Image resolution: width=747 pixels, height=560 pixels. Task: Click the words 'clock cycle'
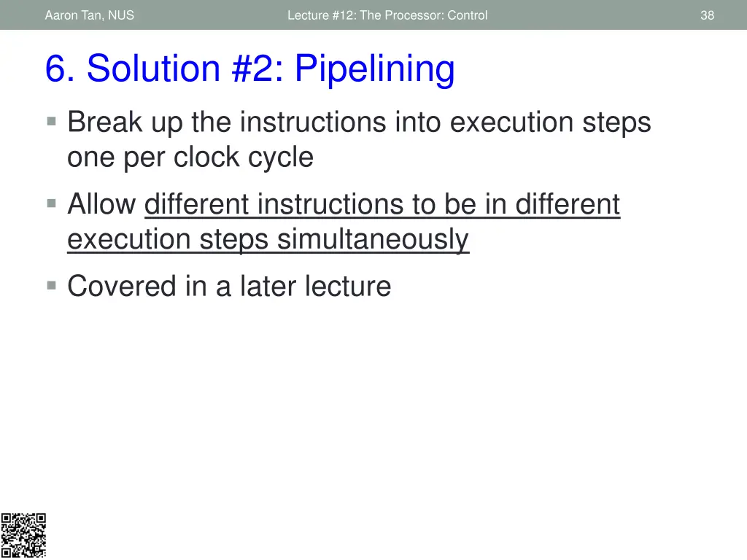pyautogui.click(x=244, y=157)
